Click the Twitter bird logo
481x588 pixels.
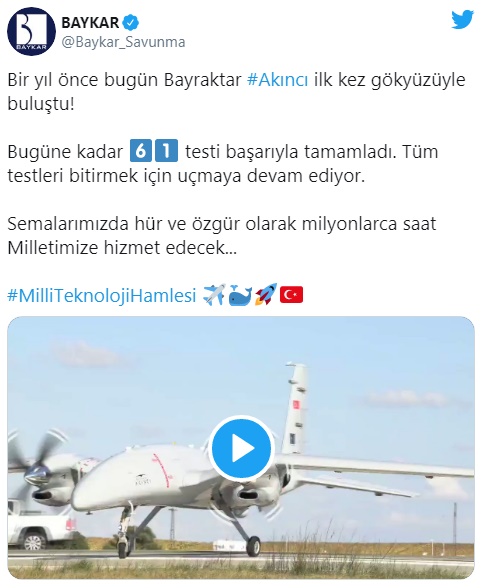click(462, 20)
